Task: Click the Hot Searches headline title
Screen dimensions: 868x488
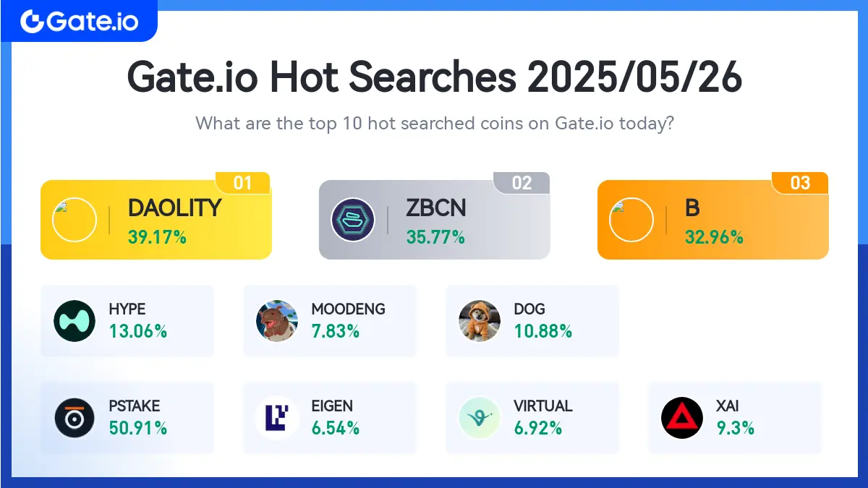Action: click(435, 77)
